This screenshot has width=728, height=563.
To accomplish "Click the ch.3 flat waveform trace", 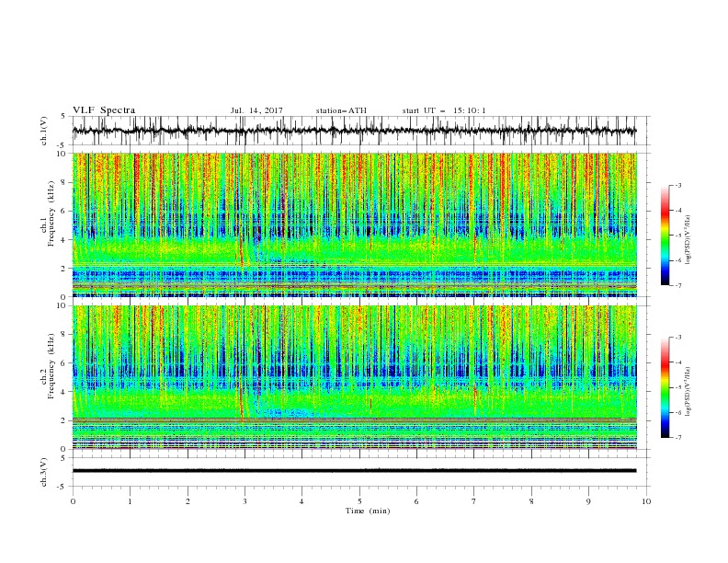I will pos(354,471).
